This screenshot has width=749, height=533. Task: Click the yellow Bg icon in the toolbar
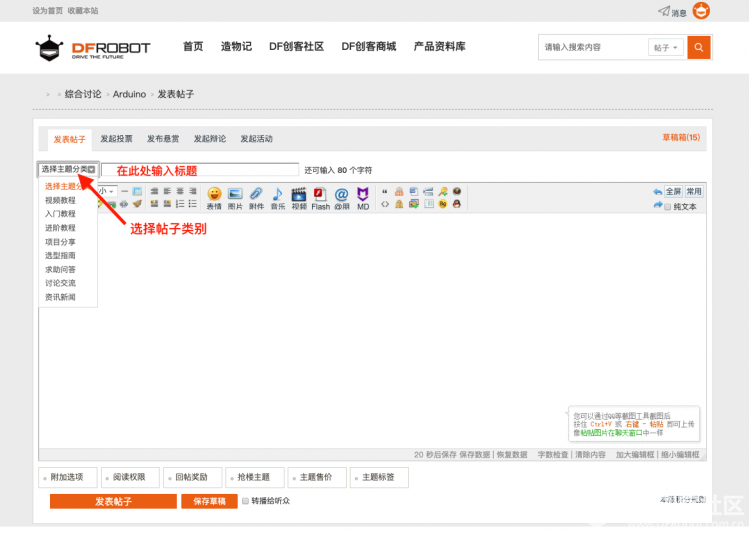(x=443, y=204)
